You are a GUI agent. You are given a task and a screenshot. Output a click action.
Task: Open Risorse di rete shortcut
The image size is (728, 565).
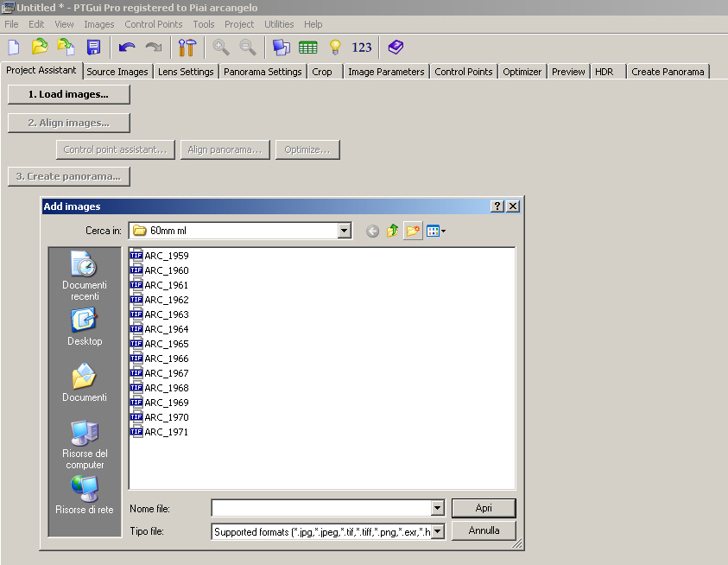[x=85, y=495]
